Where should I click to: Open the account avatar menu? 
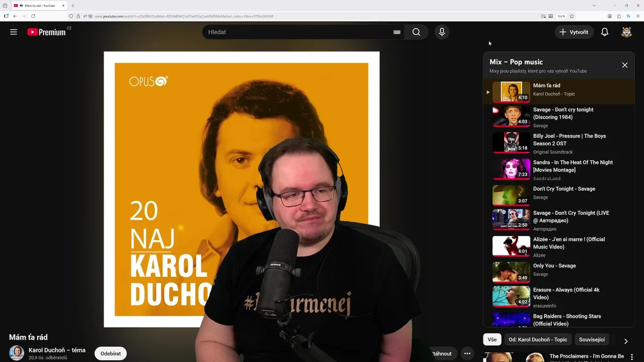626,32
